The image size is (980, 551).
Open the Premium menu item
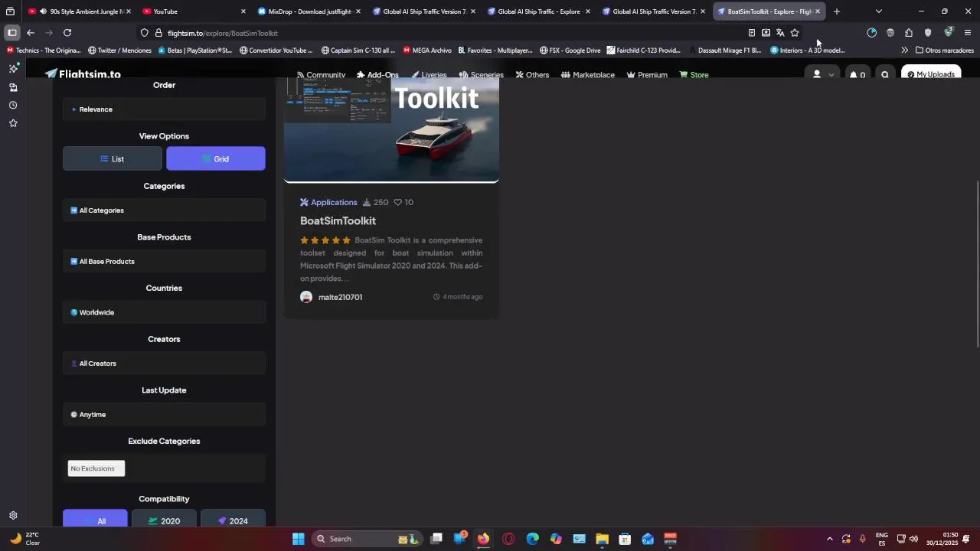tap(647, 75)
